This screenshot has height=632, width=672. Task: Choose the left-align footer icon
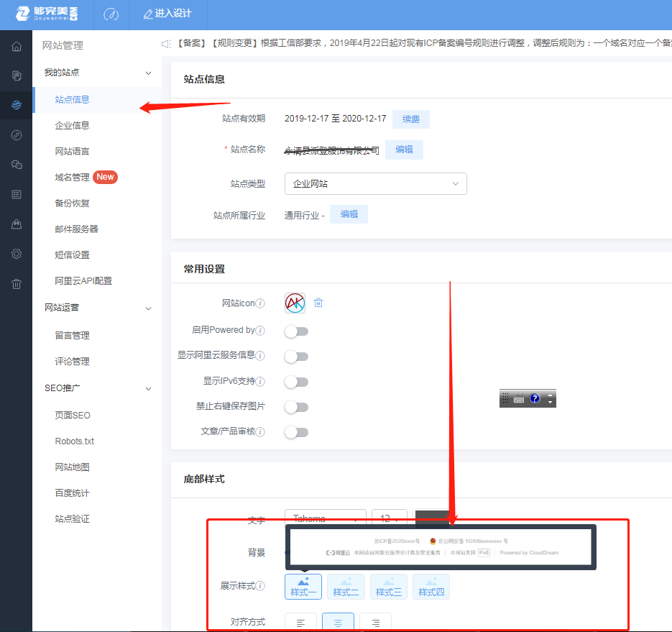301,623
